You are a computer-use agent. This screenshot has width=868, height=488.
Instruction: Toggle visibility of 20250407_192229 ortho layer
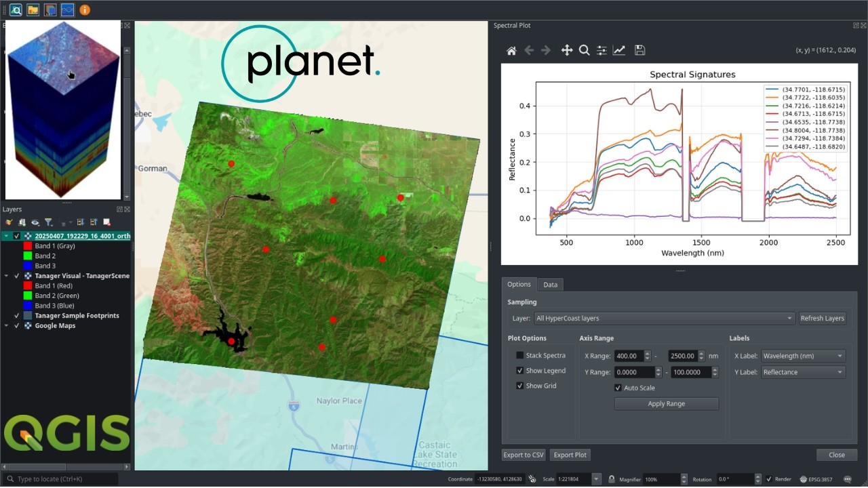click(17, 236)
